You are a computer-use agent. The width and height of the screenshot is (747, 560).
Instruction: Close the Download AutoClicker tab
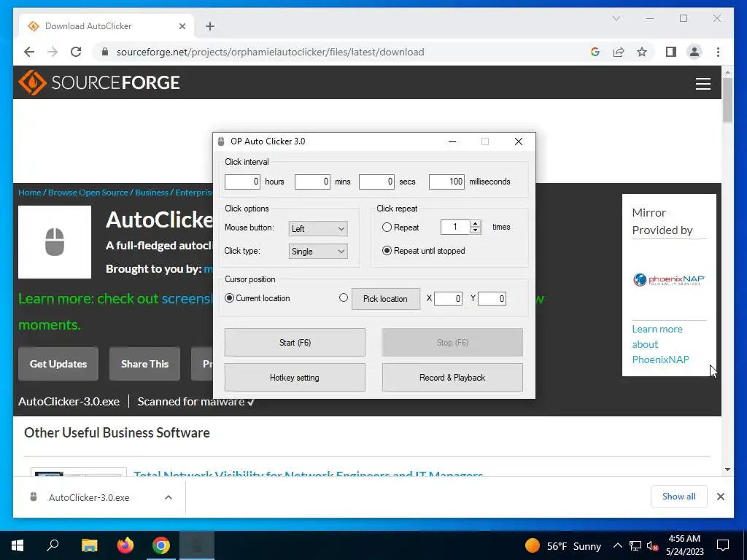[182, 26]
